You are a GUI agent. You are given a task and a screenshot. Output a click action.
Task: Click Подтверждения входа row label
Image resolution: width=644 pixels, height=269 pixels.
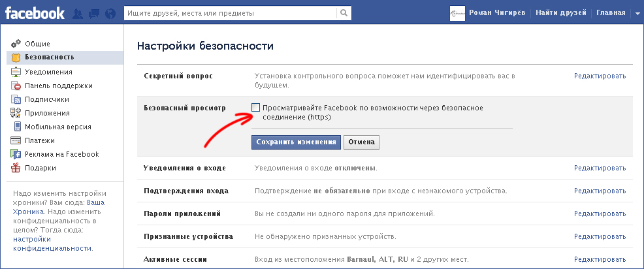point(186,191)
